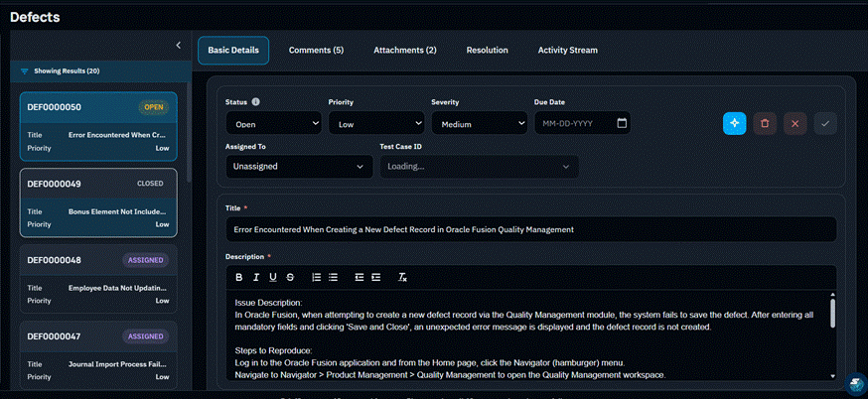Select defect card DEF0000050
This screenshot has height=399, width=868.
click(x=98, y=126)
